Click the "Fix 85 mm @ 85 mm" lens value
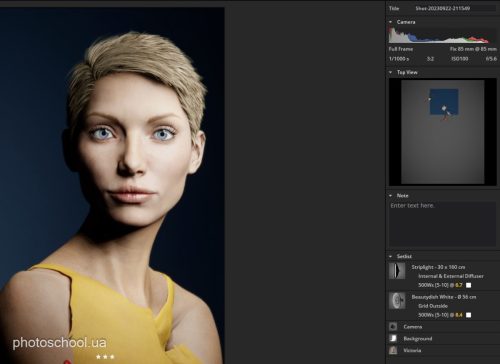Screen dimensions: 500x364 [473, 49]
